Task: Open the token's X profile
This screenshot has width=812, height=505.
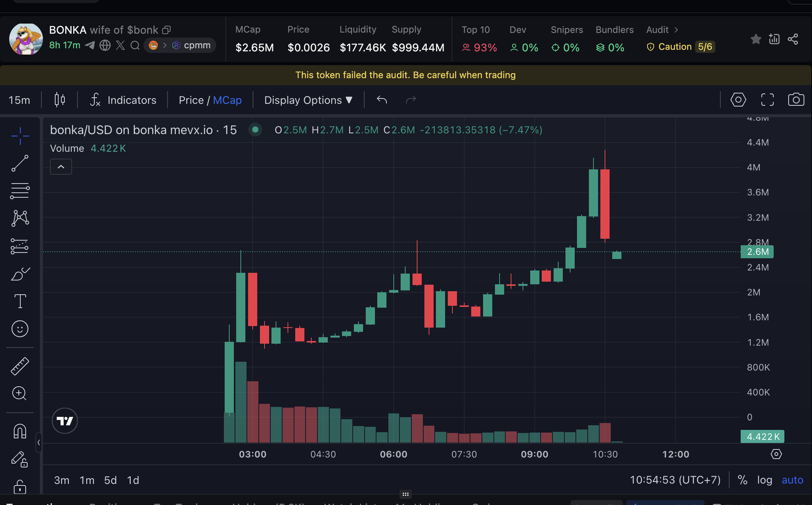Action: 120,45
